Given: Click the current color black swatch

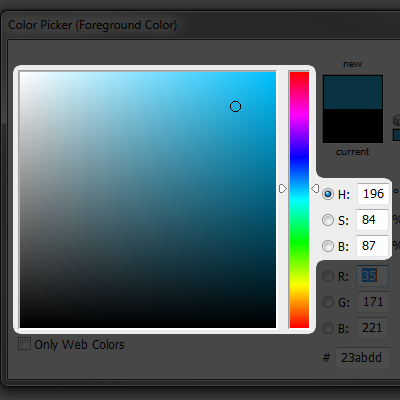Looking at the screenshot, I should (x=353, y=126).
